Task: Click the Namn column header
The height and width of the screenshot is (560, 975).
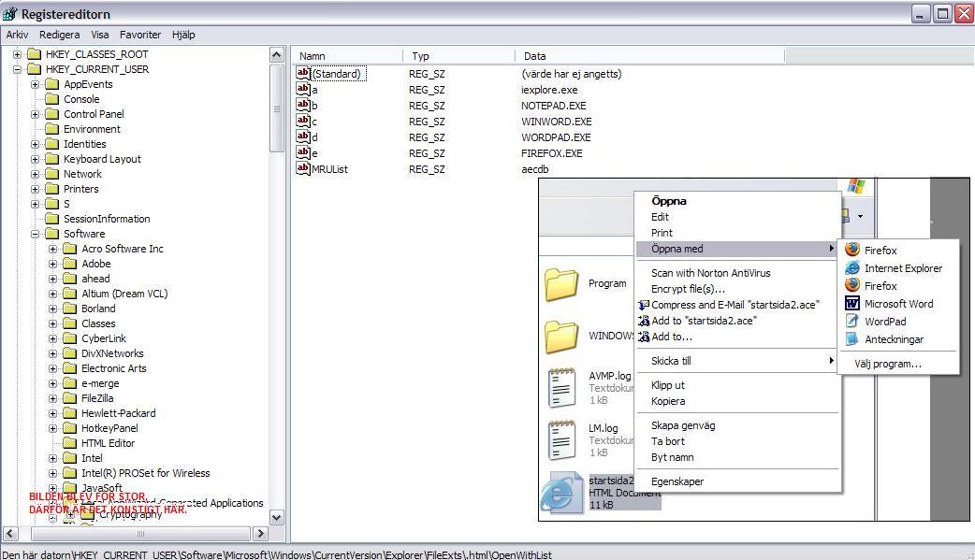Action: pos(347,56)
